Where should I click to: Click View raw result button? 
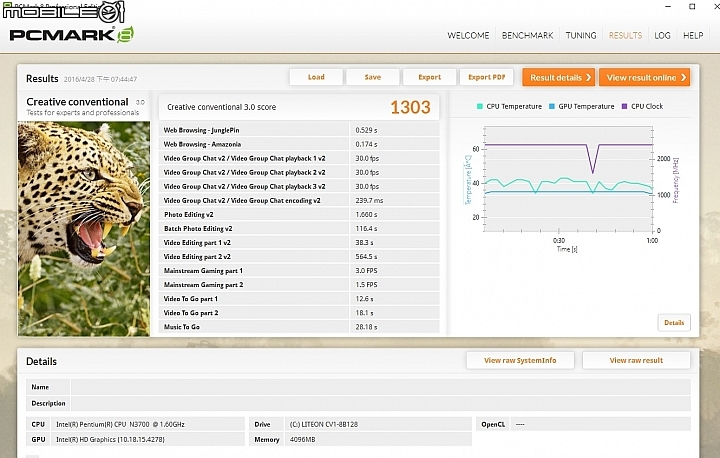tap(636, 361)
